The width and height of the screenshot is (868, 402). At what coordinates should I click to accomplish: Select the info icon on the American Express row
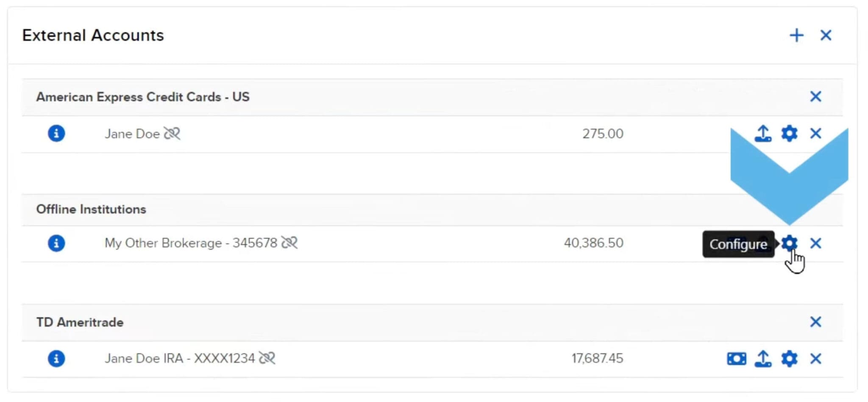[x=56, y=134]
